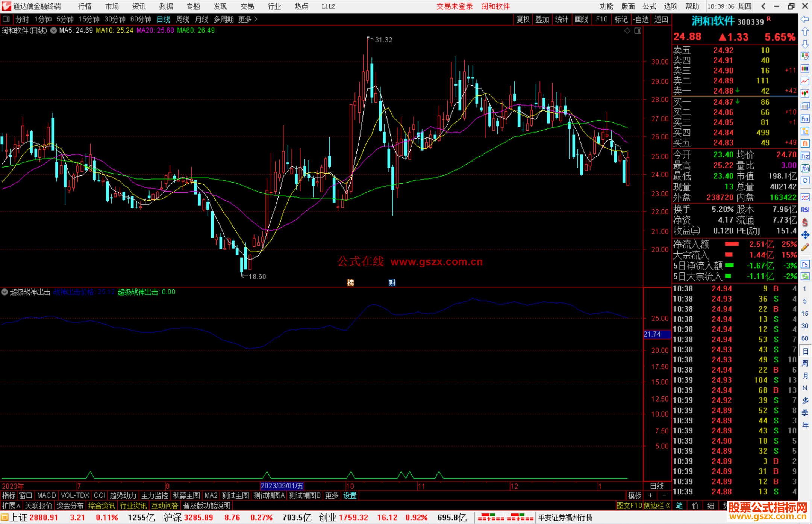Toggle the side panel icon above chart
Viewport: 812px width, 524px height.
(x=638, y=31)
